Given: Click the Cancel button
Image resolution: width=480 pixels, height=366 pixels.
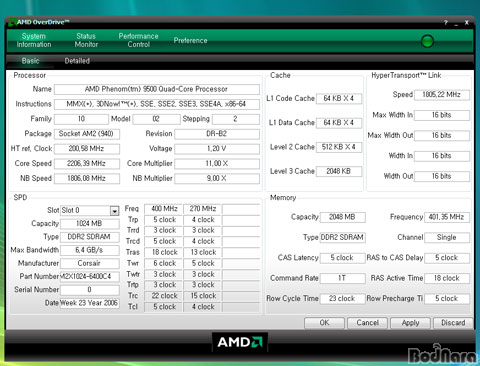Looking at the screenshot, I should [367, 323].
